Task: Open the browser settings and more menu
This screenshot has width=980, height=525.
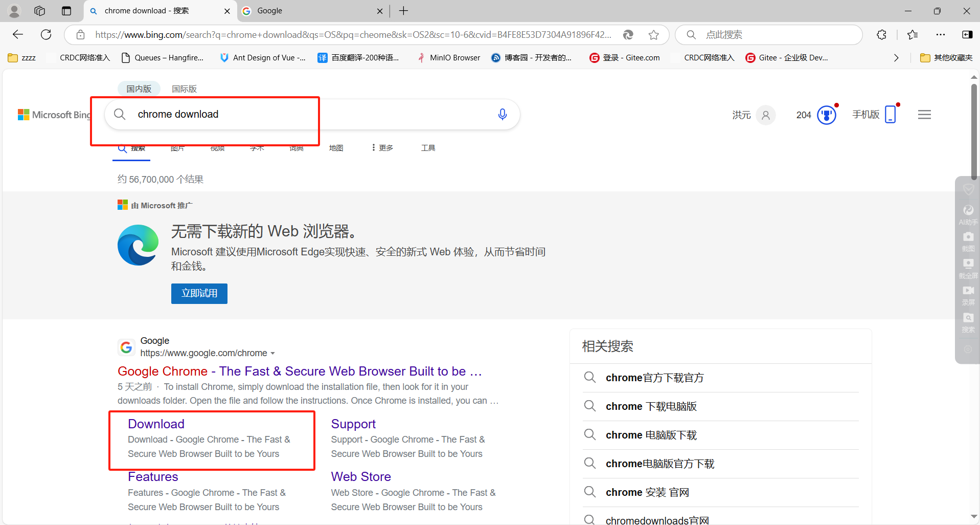Action: [941, 35]
